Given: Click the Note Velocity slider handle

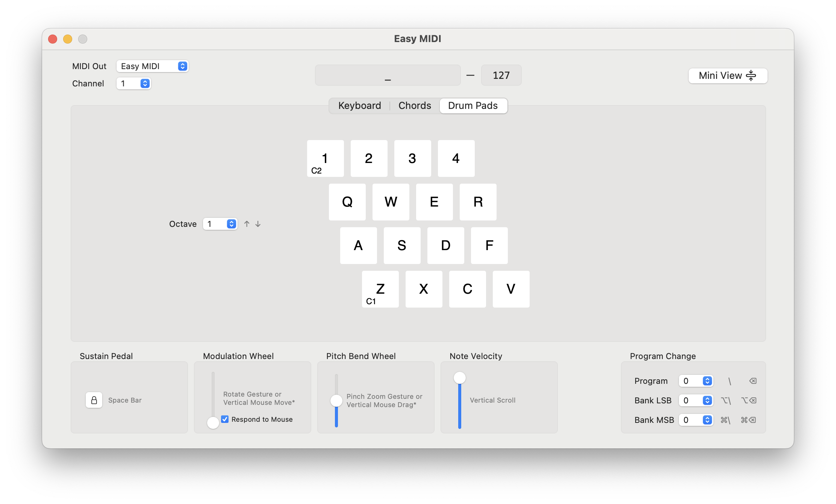Looking at the screenshot, I should tap(459, 378).
